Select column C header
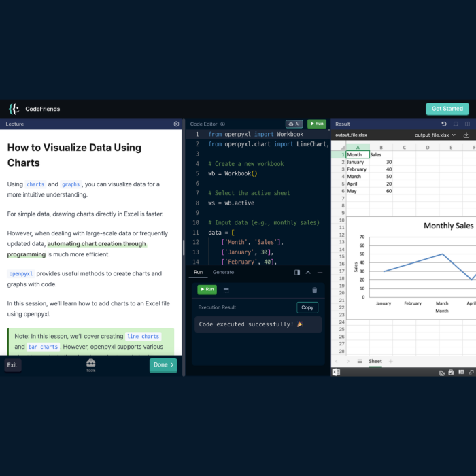Viewport: 476px width, 476px height. (x=405, y=148)
